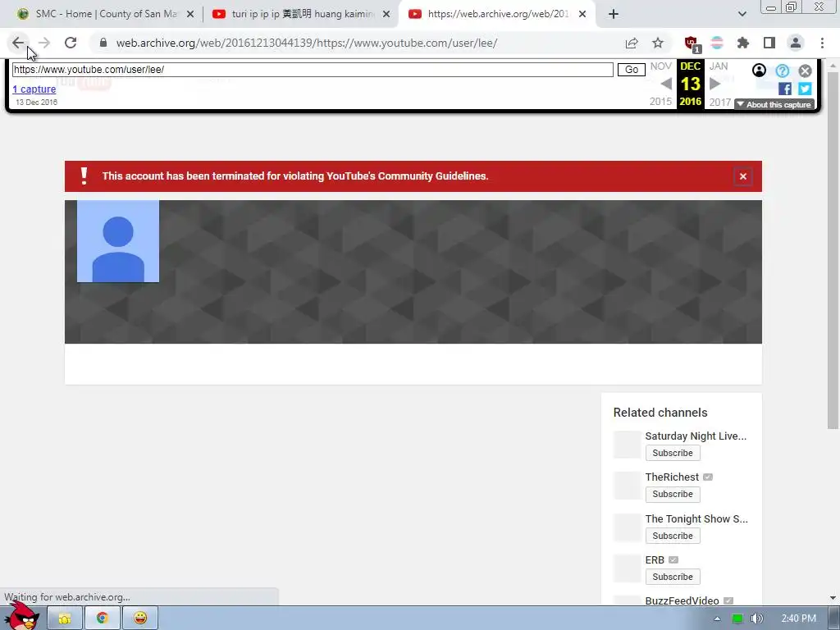
Task: Select the web.archive.org tab
Action: (497, 14)
